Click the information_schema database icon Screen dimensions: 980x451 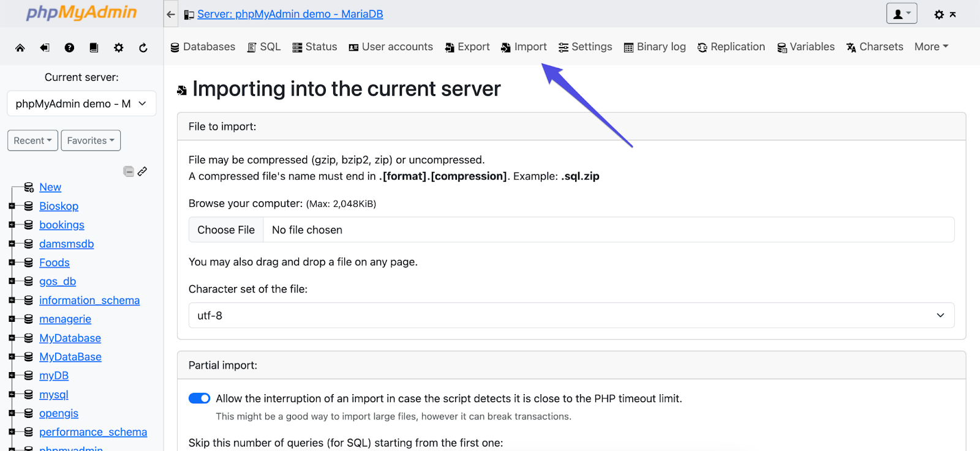click(28, 300)
